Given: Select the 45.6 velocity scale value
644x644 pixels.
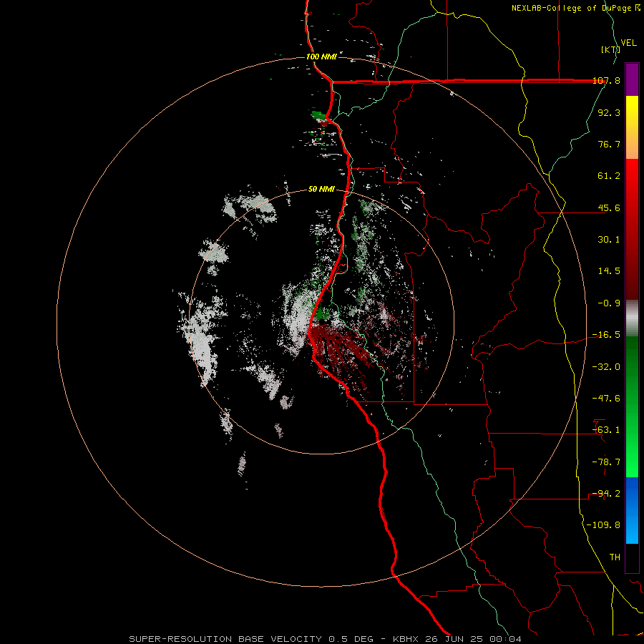Looking at the screenshot, I should click(x=609, y=208).
